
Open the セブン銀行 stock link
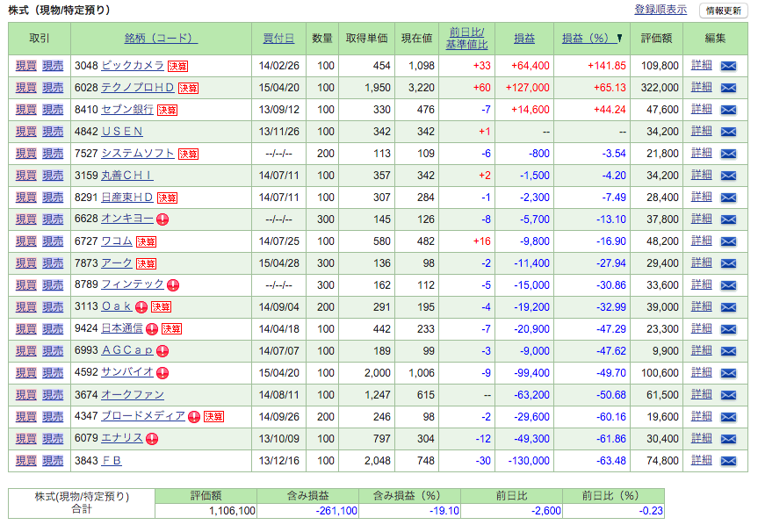click(x=127, y=109)
